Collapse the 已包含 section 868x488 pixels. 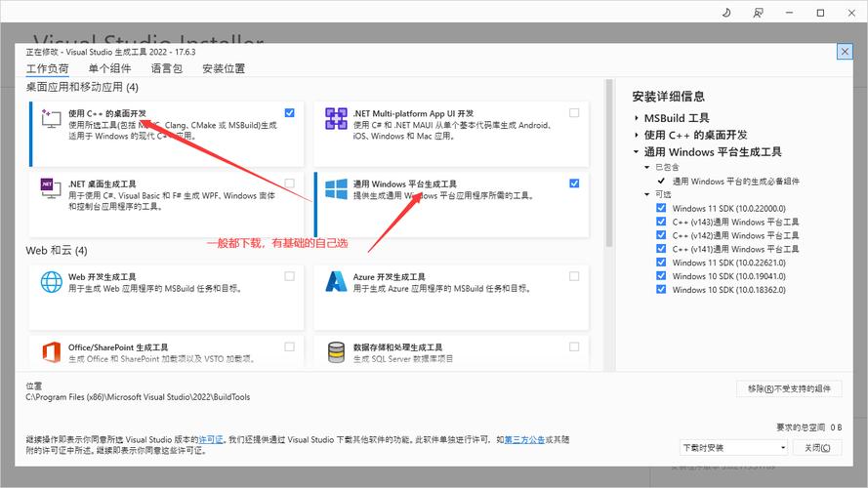click(x=646, y=167)
